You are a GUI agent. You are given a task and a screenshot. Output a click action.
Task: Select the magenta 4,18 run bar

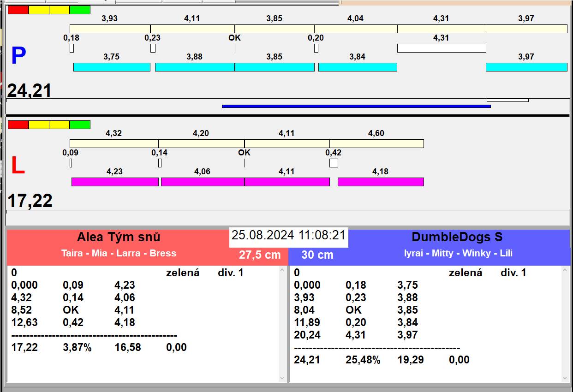[381, 182]
